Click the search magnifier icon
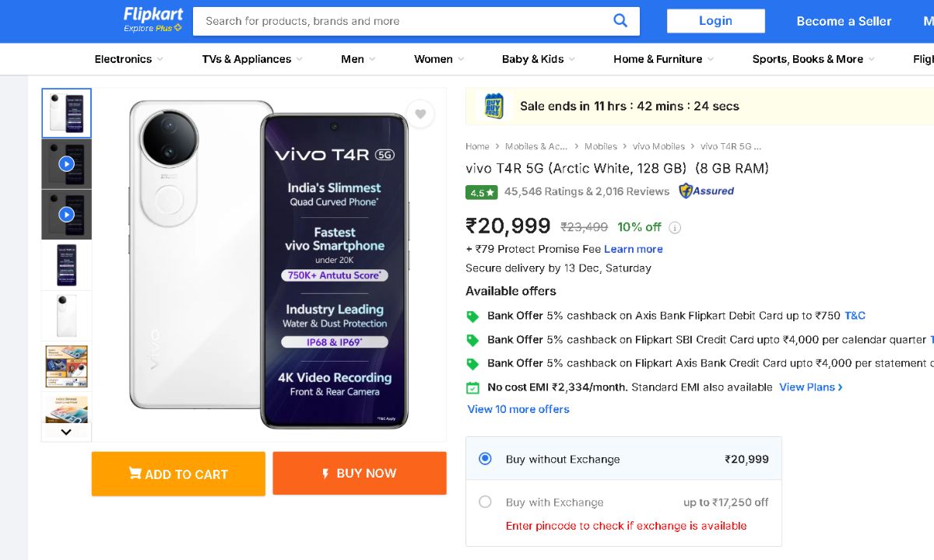Screen dimensions: 934x560 [620, 21]
